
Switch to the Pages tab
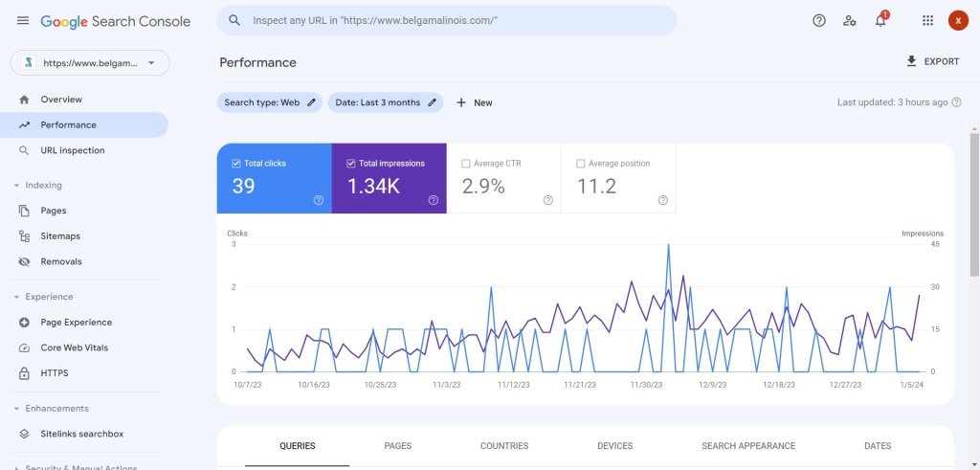pos(397,446)
